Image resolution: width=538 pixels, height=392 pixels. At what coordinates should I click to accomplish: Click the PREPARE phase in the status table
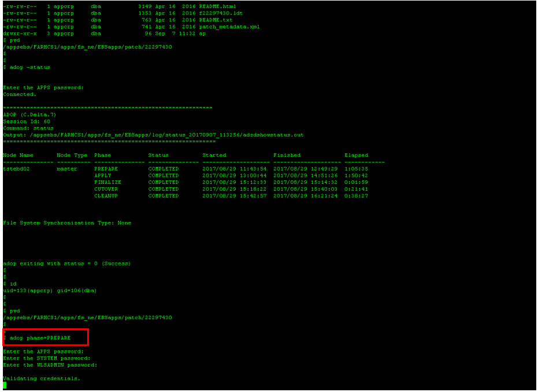106,169
